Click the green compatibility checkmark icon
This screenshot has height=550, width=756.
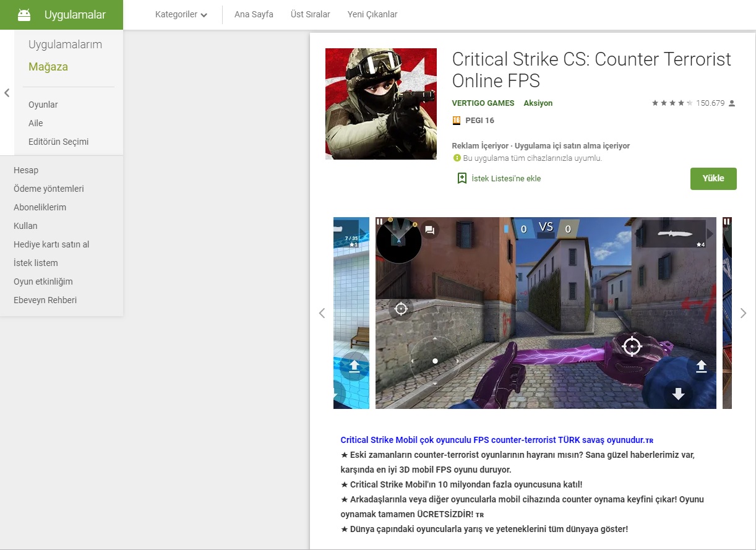coord(458,158)
